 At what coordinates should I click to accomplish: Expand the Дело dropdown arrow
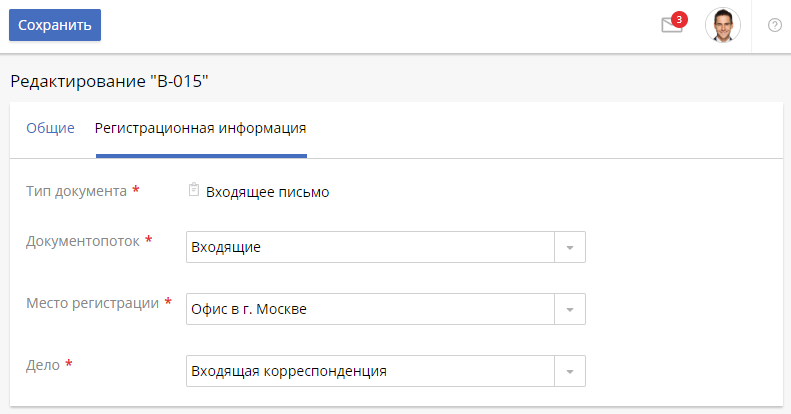(570, 371)
